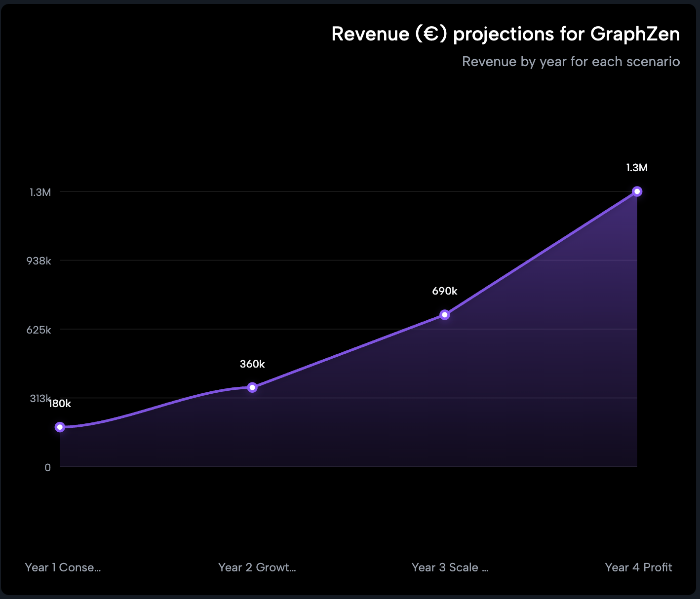Viewport: 700px width, 599px height.
Task: Select the 360k data point marker
Action: point(252,387)
